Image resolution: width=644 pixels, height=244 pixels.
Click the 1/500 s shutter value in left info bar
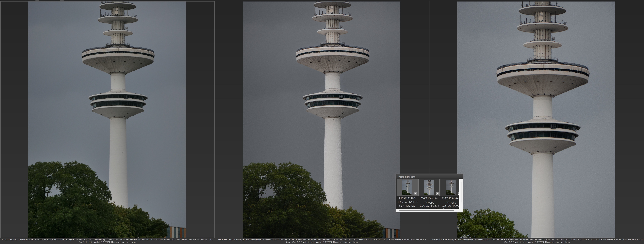coord(133,239)
